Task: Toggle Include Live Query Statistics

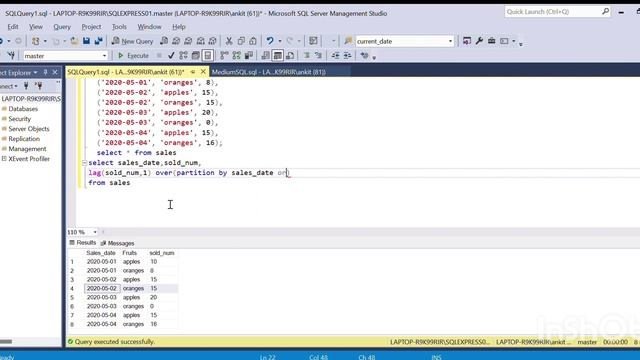Action: click(x=236, y=56)
